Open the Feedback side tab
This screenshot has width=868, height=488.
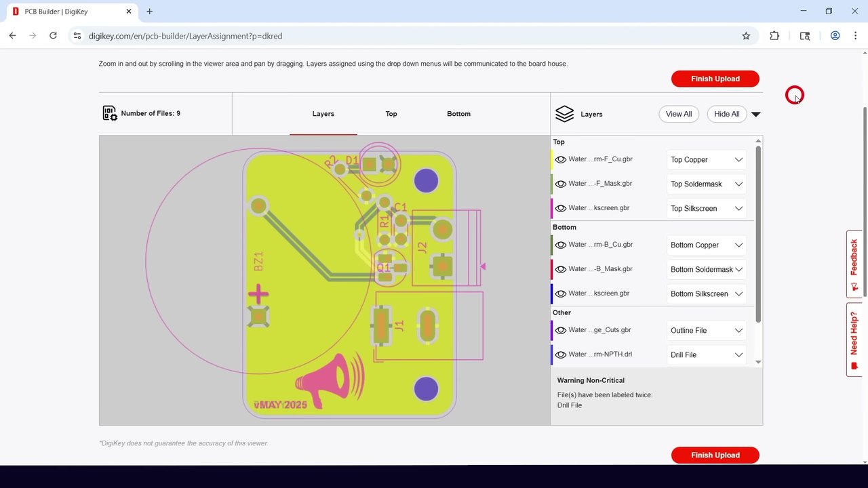coord(854,264)
